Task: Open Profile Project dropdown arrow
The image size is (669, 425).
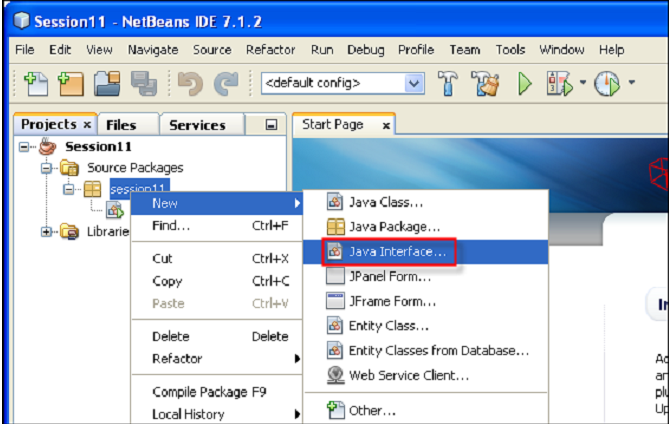Action: (631, 82)
